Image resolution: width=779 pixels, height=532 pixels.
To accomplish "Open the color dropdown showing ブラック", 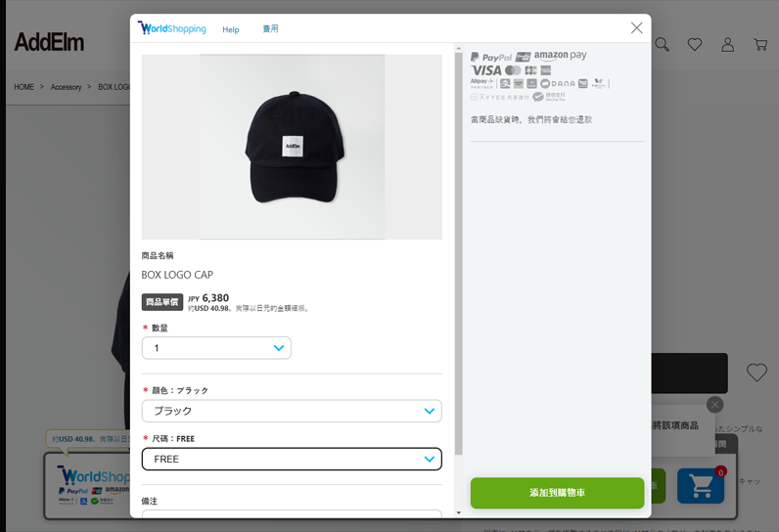I will pyautogui.click(x=292, y=411).
